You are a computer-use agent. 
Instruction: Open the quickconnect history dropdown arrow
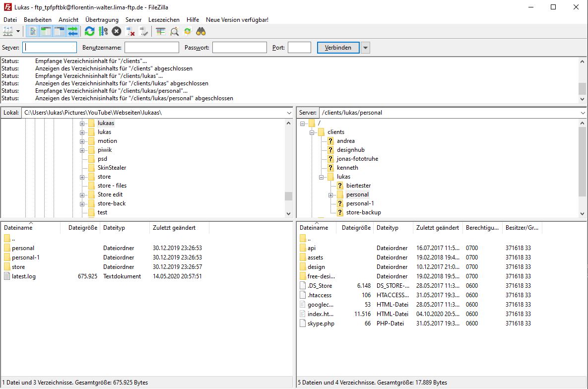pyautogui.click(x=365, y=48)
